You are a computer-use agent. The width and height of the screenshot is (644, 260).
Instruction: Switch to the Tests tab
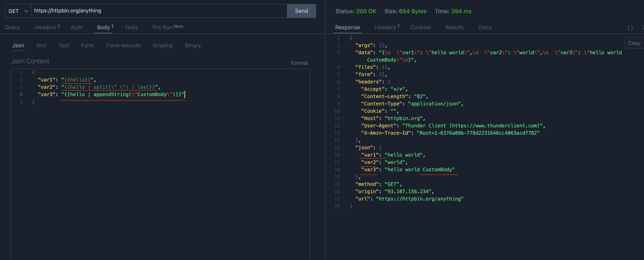point(131,28)
